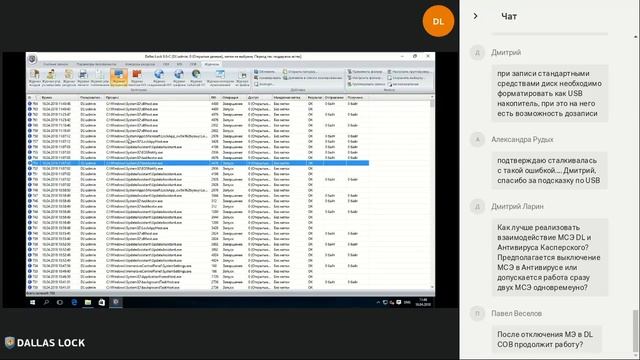Image resolution: width=640 pixels, height=360 pixels.
Task: Click the log table vertical scrollbar
Action: [432, 192]
